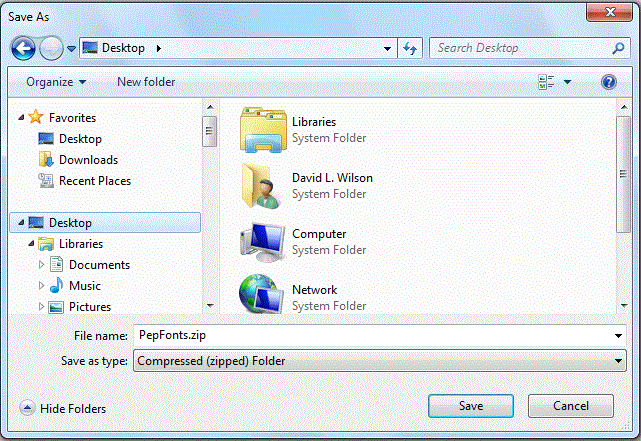Open the view options dropdown arrow
641x441 pixels.
tap(567, 82)
